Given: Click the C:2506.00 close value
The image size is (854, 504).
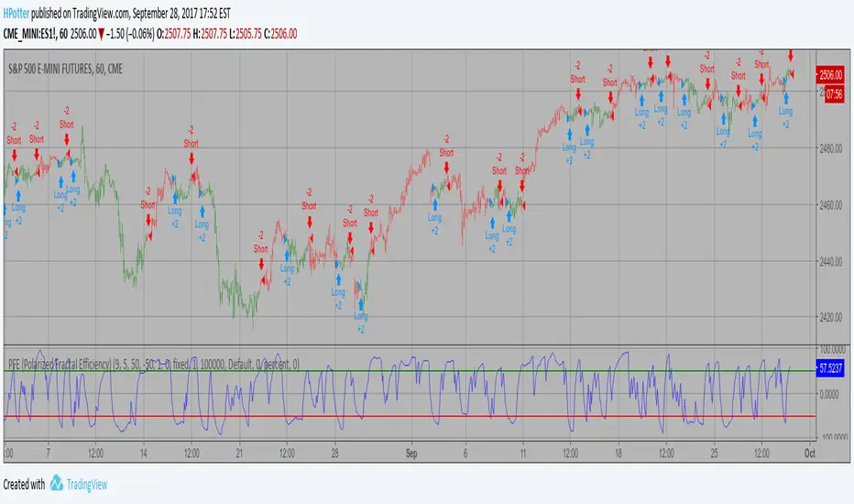Looking at the screenshot, I should (280, 34).
